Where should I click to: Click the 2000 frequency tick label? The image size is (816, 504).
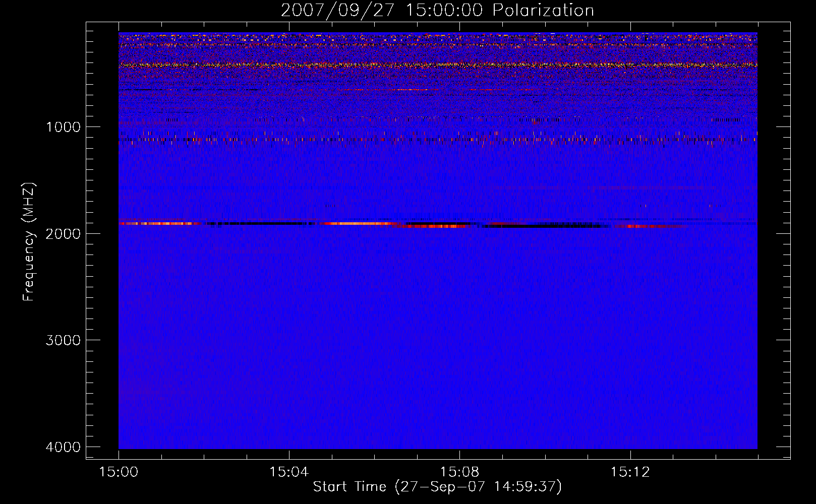pos(63,233)
